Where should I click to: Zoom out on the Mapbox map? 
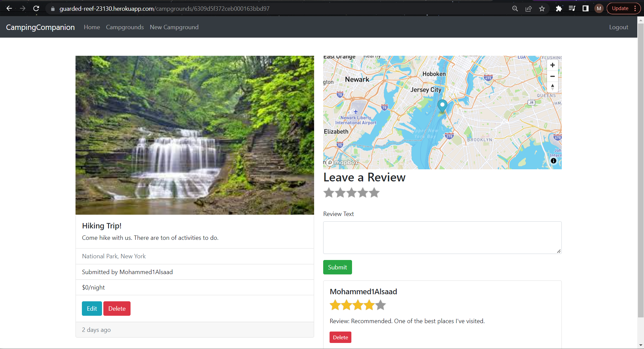point(552,76)
